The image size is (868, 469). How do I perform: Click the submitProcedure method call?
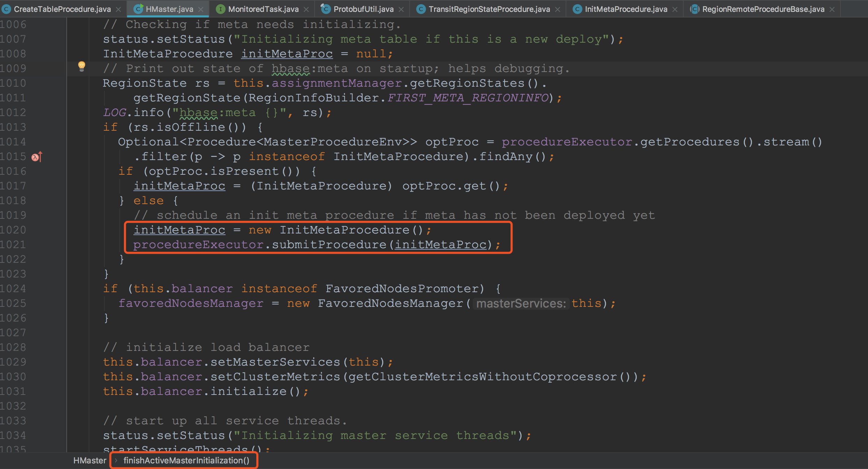click(329, 245)
